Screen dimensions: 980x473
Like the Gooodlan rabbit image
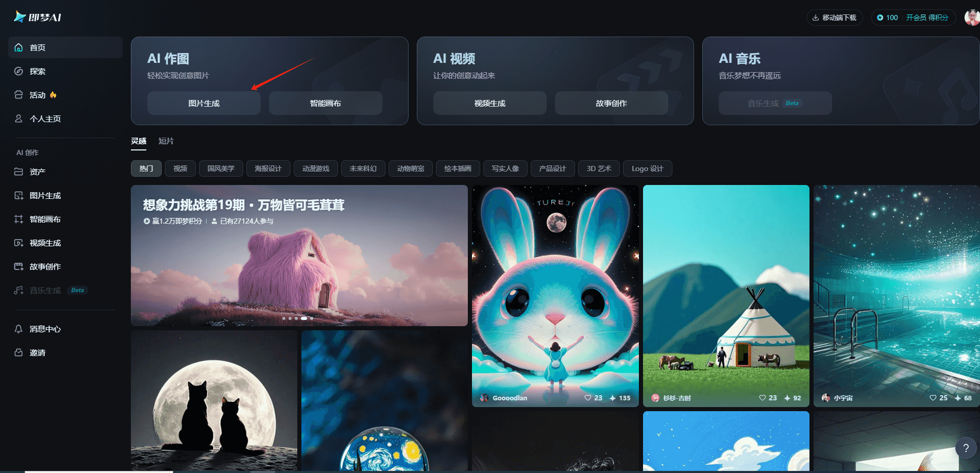(x=588, y=398)
